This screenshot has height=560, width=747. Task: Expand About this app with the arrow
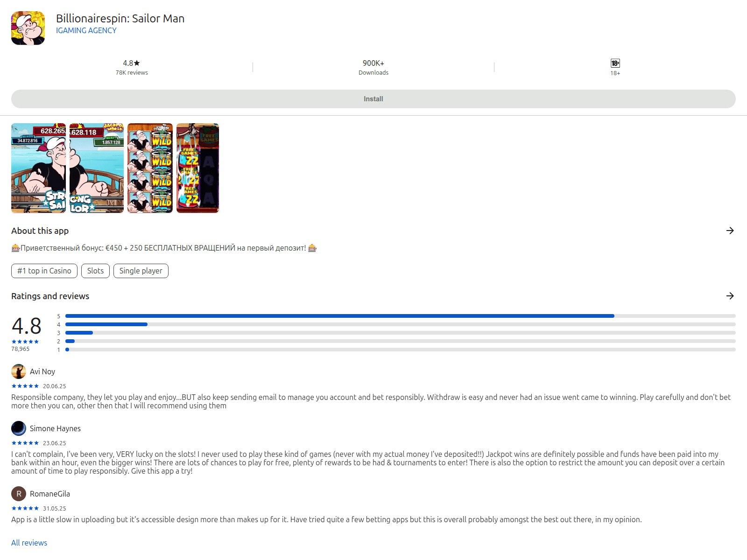coord(730,231)
